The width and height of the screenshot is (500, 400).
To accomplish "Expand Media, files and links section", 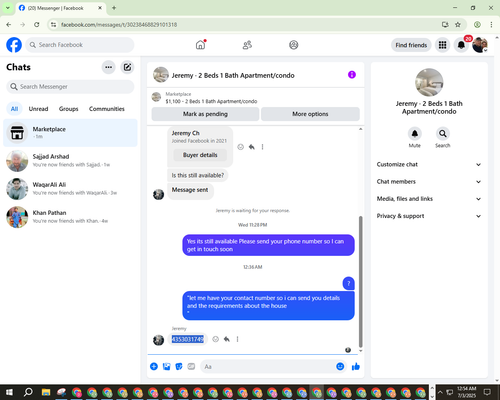I will 429,199.
